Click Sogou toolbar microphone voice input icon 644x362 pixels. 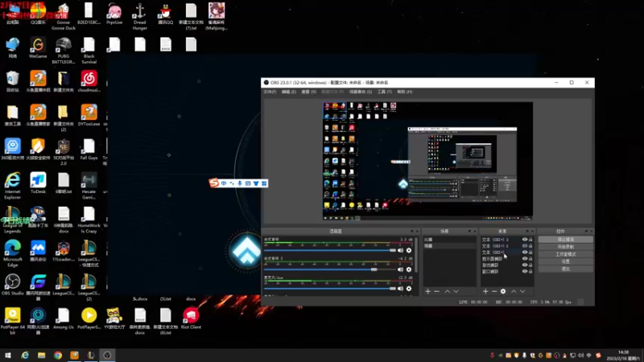240,183
